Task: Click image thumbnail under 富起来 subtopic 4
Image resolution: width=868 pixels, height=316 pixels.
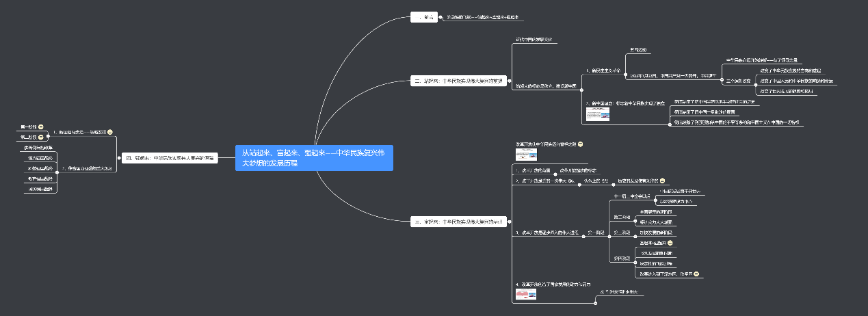Action: [525, 294]
